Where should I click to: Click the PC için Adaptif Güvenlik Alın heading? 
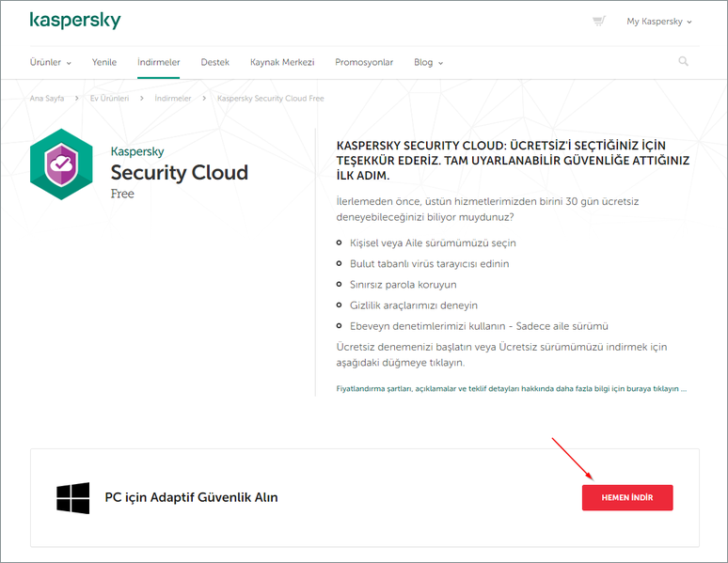pos(191,497)
